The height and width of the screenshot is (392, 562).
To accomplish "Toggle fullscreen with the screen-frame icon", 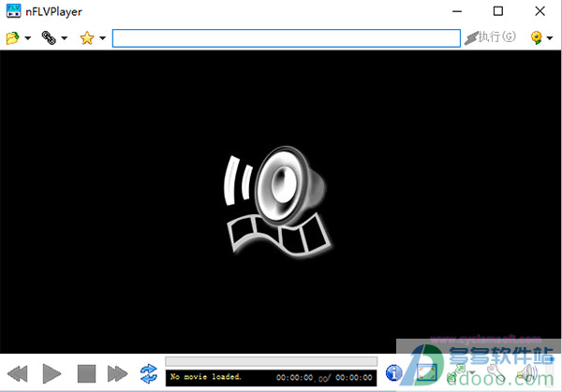I will [x=426, y=372].
